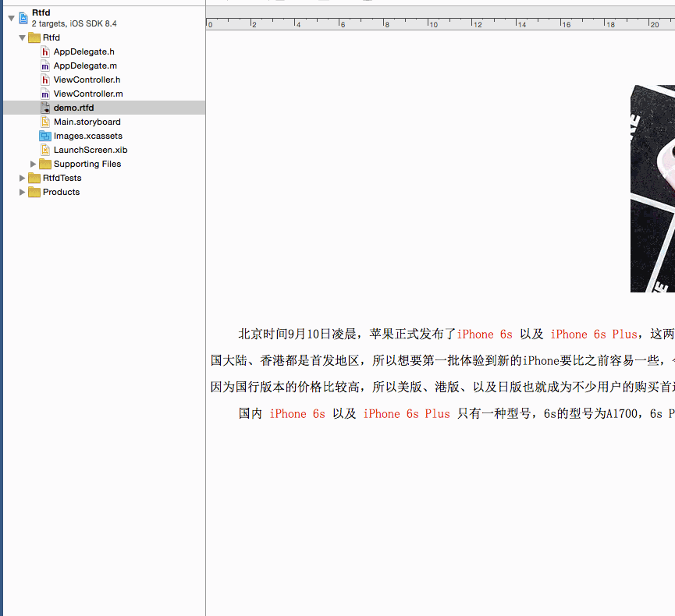Expand the Products group
Viewport: 675px width, 616px height.
click(x=23, y=193)
